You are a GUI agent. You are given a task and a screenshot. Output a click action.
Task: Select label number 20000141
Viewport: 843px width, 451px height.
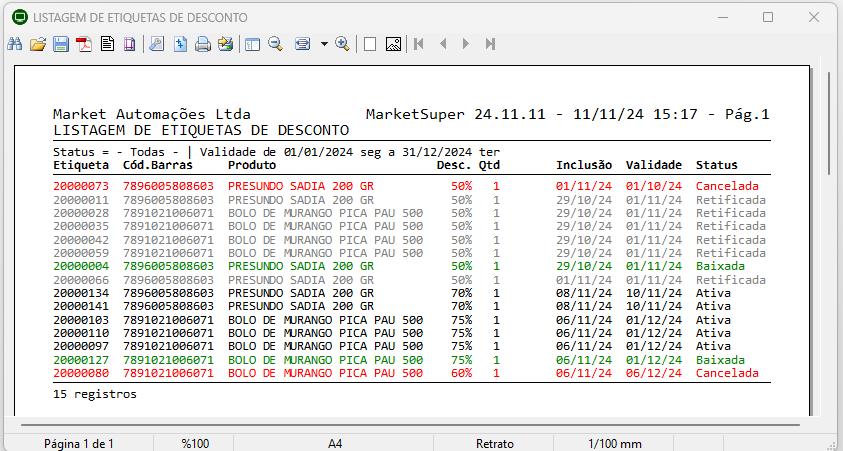click(81, 306)
